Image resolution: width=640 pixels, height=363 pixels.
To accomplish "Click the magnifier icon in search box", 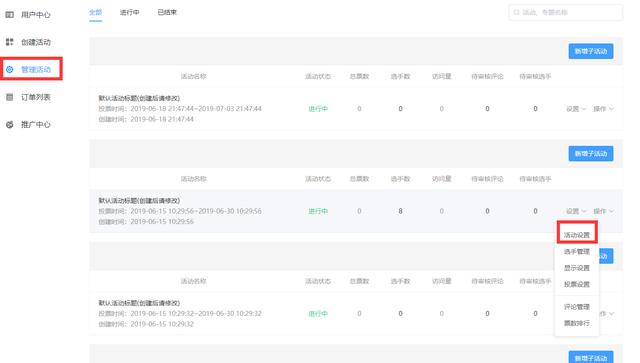I will coord(516,12).
